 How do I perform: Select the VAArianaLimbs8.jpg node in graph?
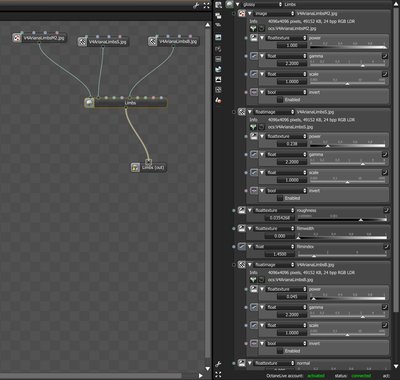point(173,41)
